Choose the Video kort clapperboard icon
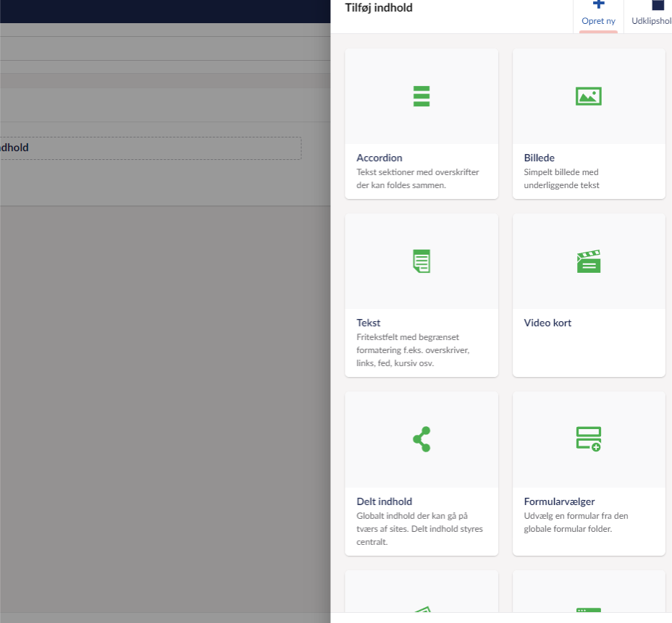 click(588, 261)
